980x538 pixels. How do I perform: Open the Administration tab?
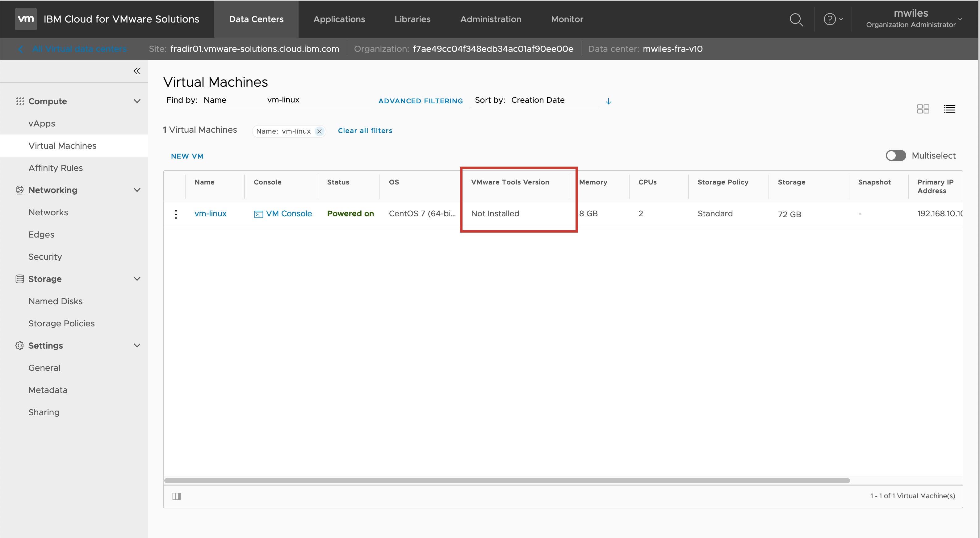[x=490, y=19]
